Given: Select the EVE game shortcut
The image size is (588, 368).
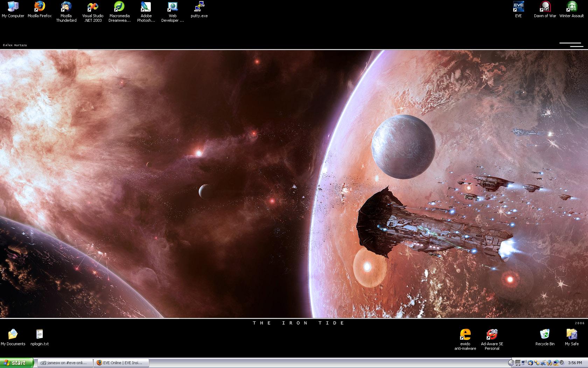Looking at the screenshot, I should point(518,10).
